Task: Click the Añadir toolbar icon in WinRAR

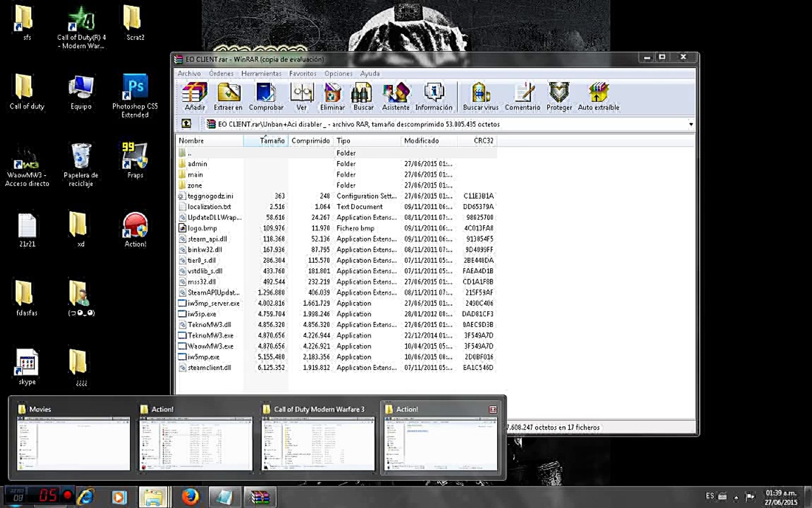Action: [x=195, y=96]
